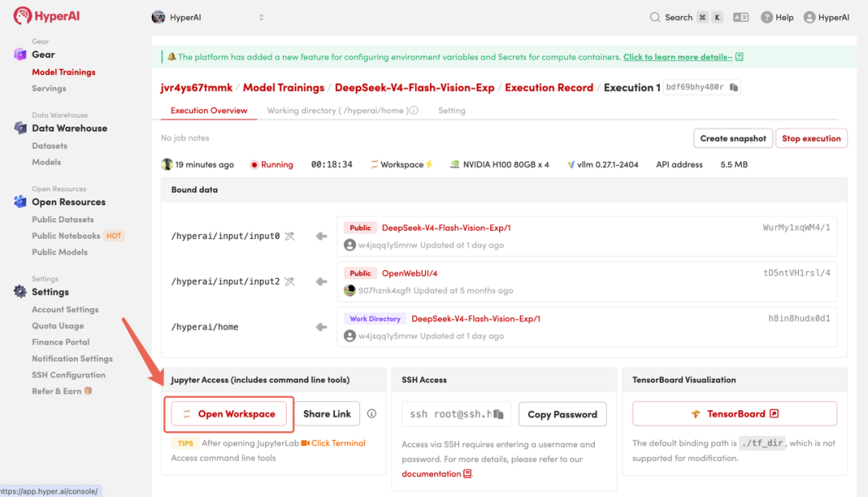Click Create snapshot
The image size is (868, 497).
click(x=733, y=138)
